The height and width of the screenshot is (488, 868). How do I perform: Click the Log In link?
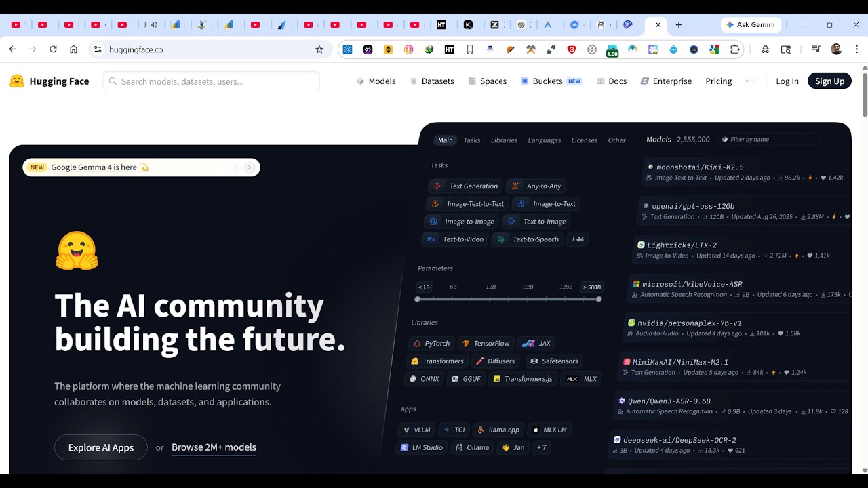pos(787,81)
